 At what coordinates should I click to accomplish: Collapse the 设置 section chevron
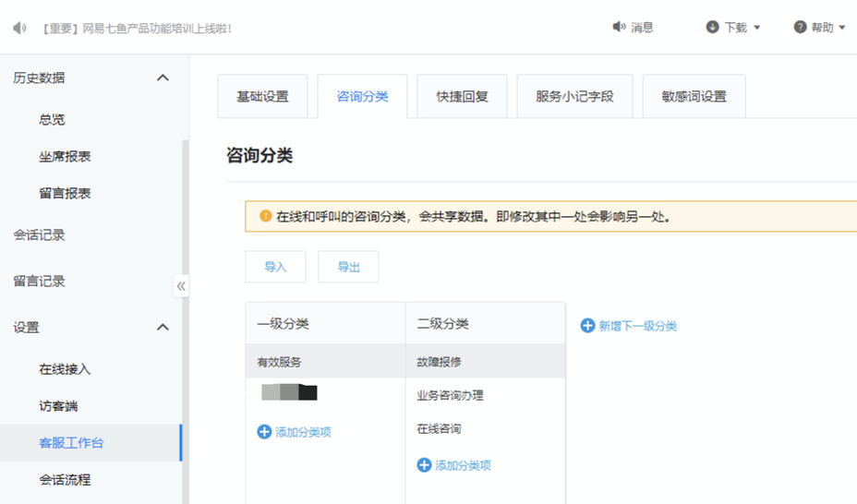pos(163,328)
